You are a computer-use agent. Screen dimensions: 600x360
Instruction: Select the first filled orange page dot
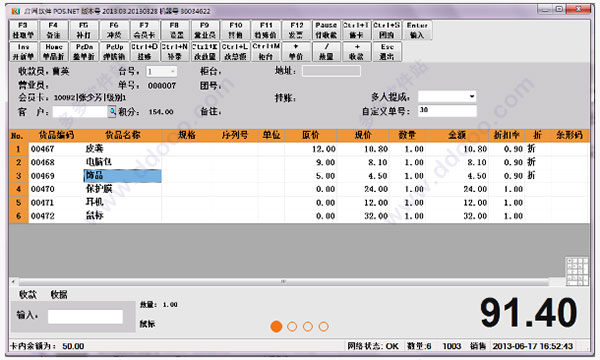coord(276,326)
